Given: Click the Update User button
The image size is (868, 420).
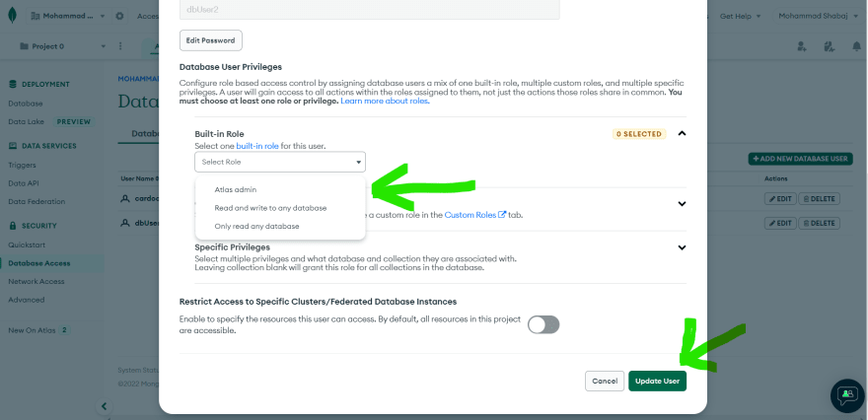Looking at the screenshot, I should tap(657, 381).
